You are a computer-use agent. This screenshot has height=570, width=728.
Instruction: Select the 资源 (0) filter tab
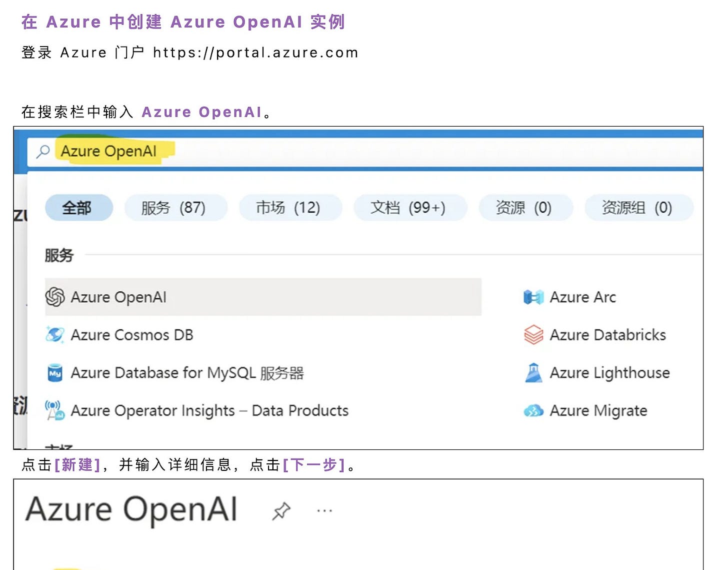525,208
